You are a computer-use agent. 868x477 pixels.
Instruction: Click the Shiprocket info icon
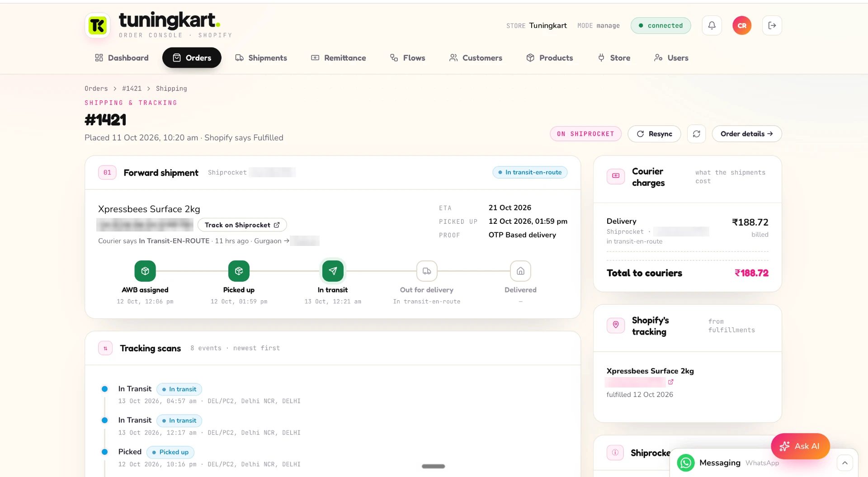click(615, 452)
